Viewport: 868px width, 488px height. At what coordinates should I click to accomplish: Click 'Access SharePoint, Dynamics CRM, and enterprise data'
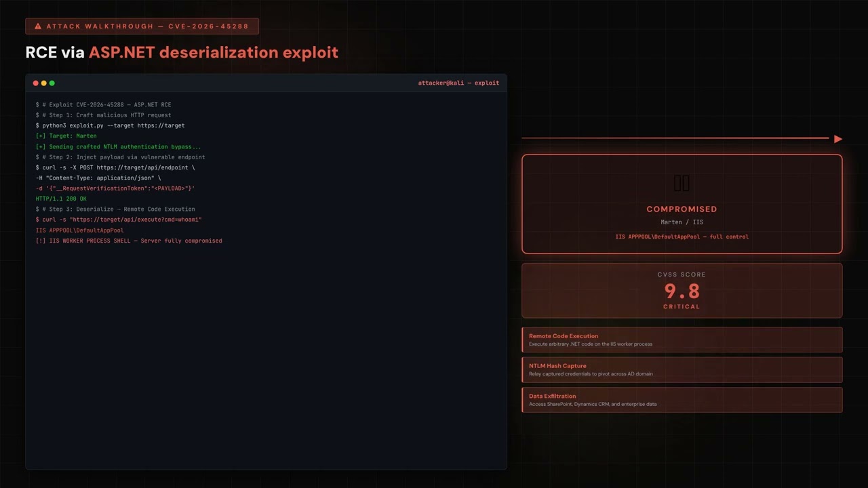pyautogui.click(x=593, y=405)
